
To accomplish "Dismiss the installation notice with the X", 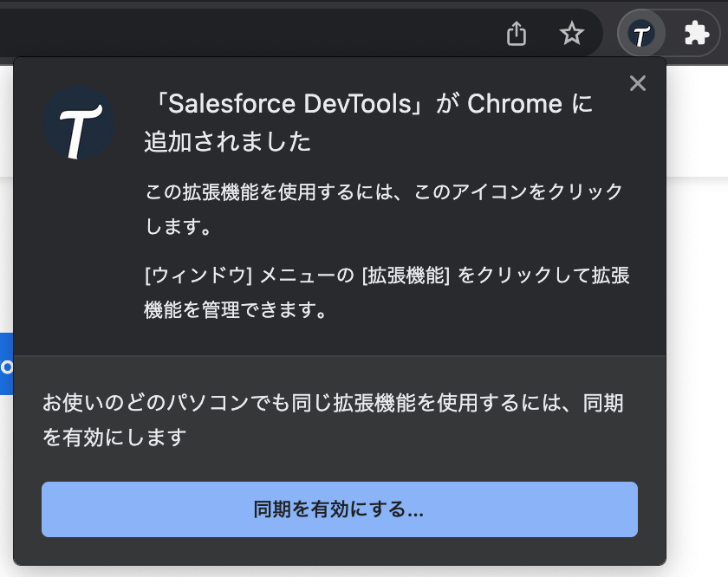I will (x=638, y=83).
